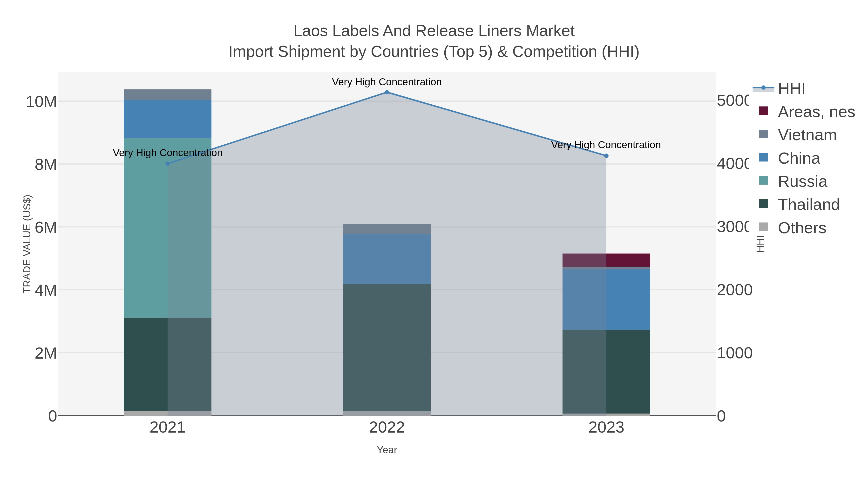Click the 2023 HHI line marker
Viewport: 868px width, 488px height.
click(606, 156)
